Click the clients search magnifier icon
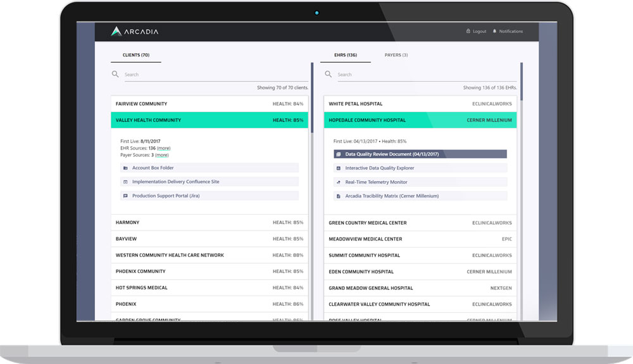The height and width of the screenshot is (364, 633). tap(115, 74)
